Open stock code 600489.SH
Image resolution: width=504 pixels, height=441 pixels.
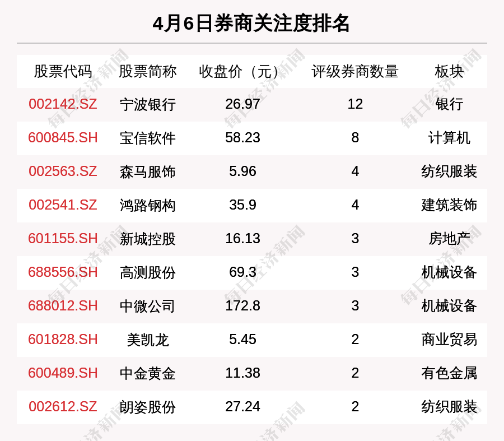point(63,373)
